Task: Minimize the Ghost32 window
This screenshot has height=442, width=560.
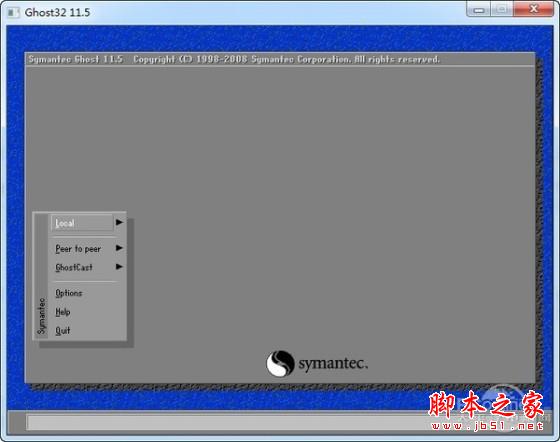Action: click(x=479, y=10)
